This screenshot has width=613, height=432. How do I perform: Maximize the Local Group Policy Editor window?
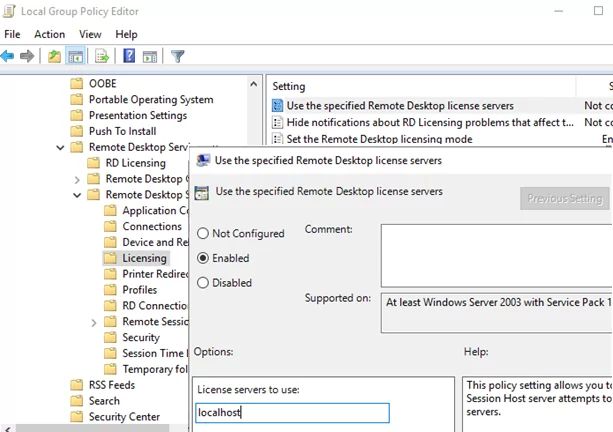[598, 11]
